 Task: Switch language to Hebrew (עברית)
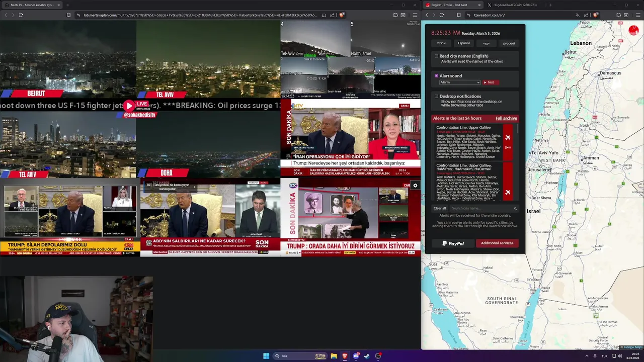click(441, 43)
